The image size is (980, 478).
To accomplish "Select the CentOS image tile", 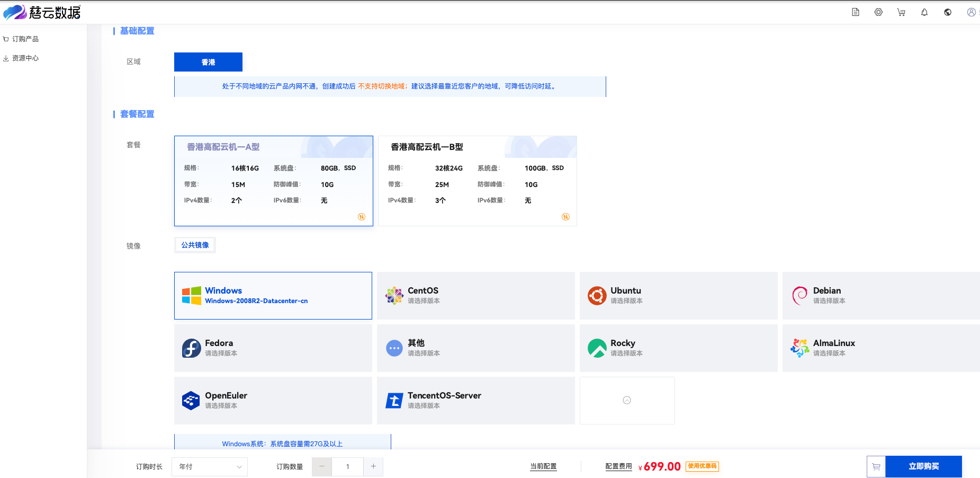I will 476,296.
